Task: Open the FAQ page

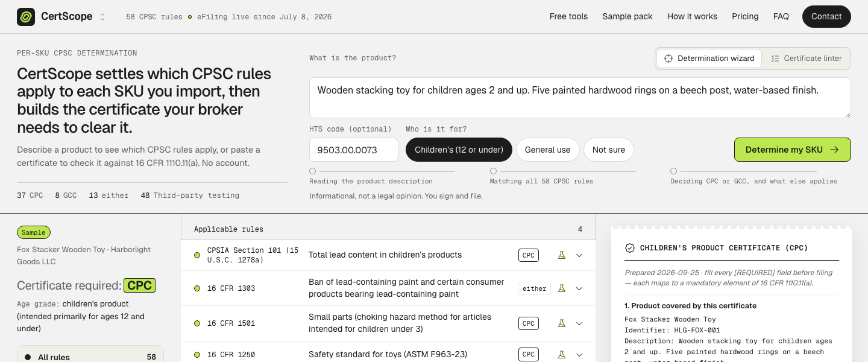Action: (781, 17)
